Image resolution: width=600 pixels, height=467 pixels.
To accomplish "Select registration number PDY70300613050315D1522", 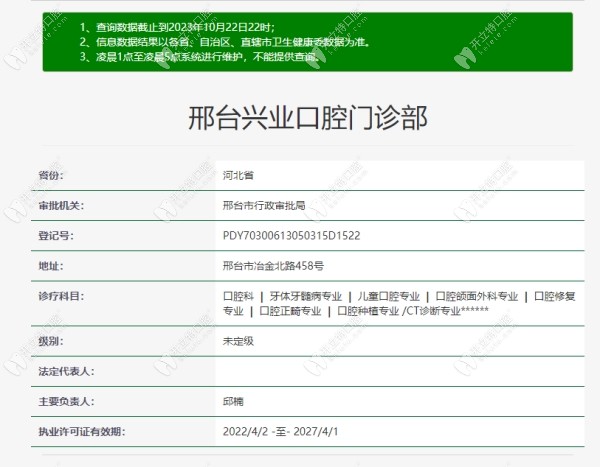I will 292,235.
